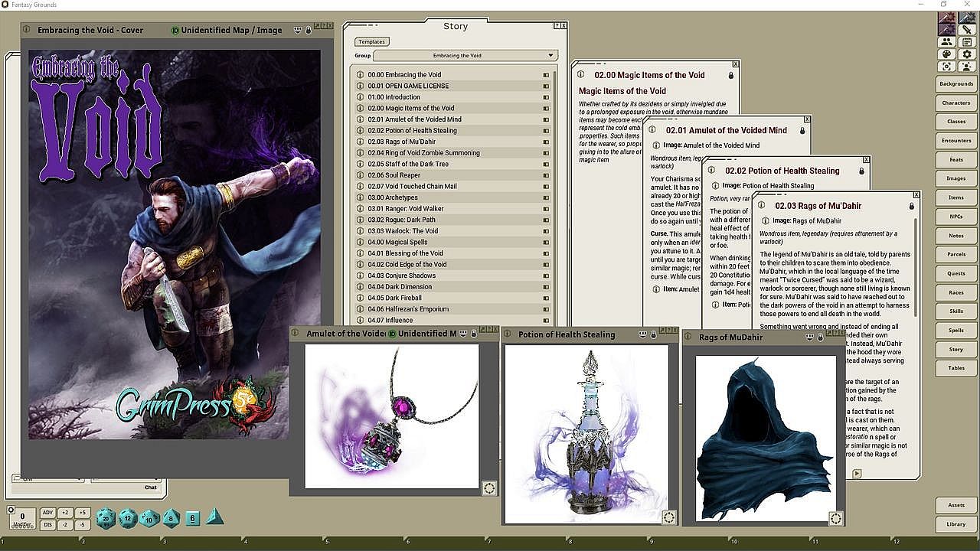Open the Characters sidebar tab
The image size is (980, 551).
click(956, 103)
